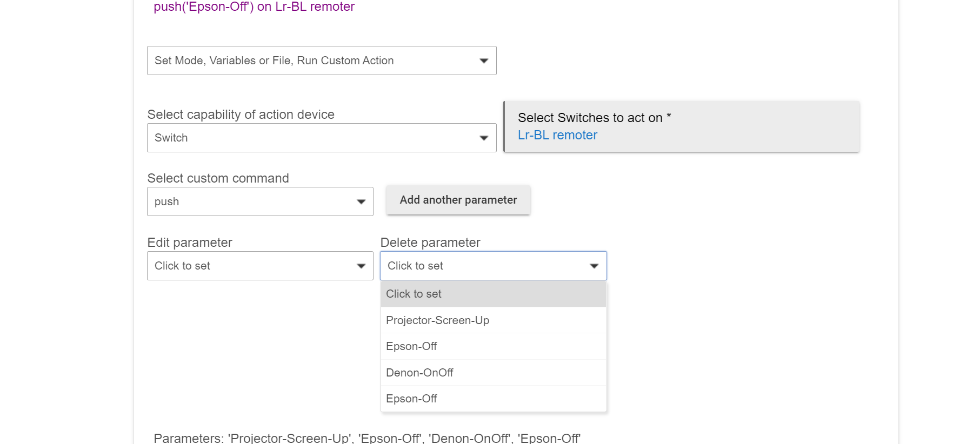Open the Set Mode, Variables or File dropdown

322,60
